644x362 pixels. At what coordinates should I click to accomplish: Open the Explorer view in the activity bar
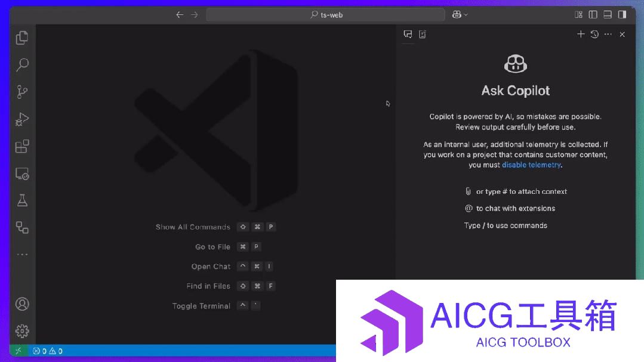(22, 38)
